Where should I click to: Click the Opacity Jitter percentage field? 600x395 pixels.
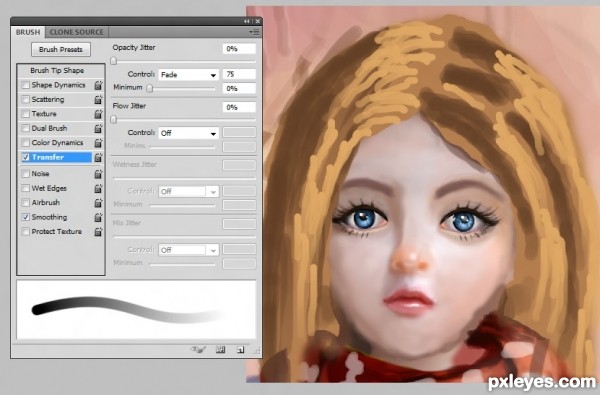click(239, 49)
